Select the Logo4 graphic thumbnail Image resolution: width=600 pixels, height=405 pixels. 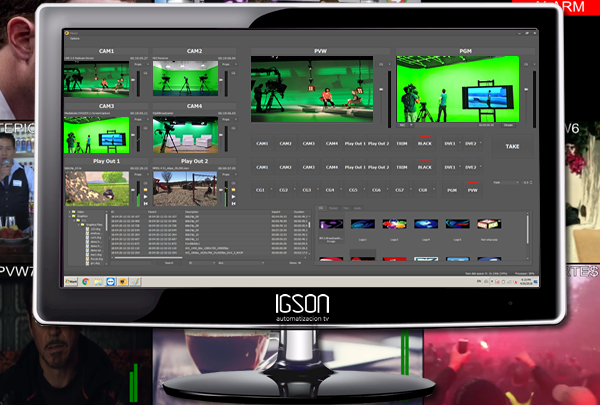tap(426, 224)
